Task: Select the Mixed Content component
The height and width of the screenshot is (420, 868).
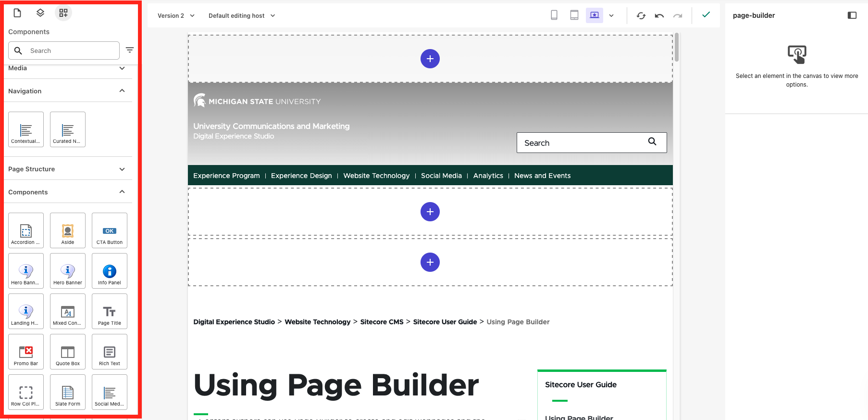Action: tap(68, 311)
